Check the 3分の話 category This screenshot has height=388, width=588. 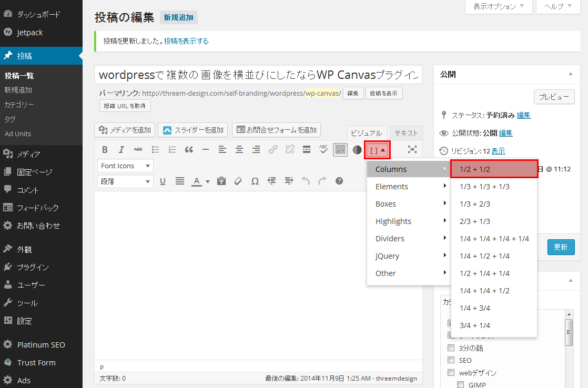[x=451, y=348]
